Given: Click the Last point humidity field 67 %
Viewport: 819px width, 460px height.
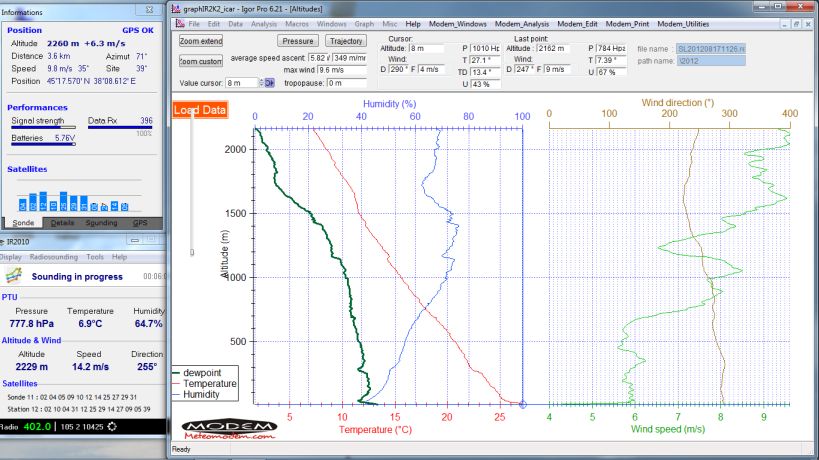Looking at the screenshot, I should pos(611,72).
